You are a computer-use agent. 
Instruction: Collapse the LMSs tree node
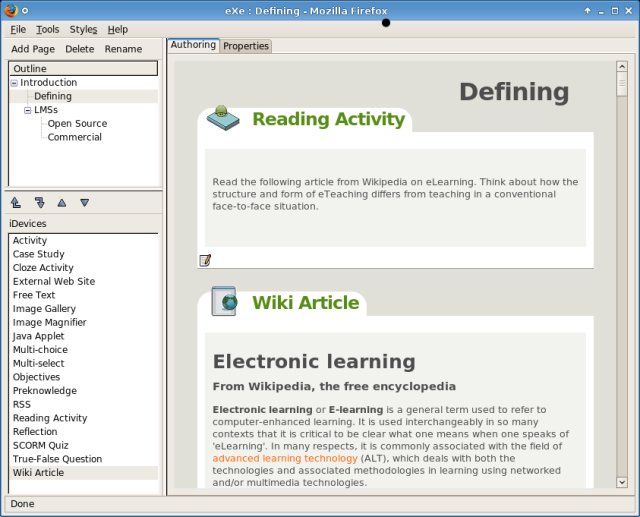point(27,110)
